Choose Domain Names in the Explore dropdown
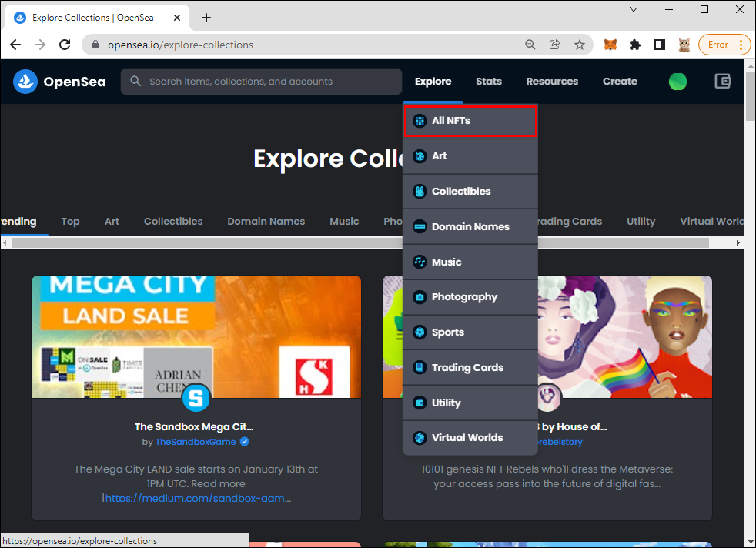The image size is (756, 548). tap(470, 226)
